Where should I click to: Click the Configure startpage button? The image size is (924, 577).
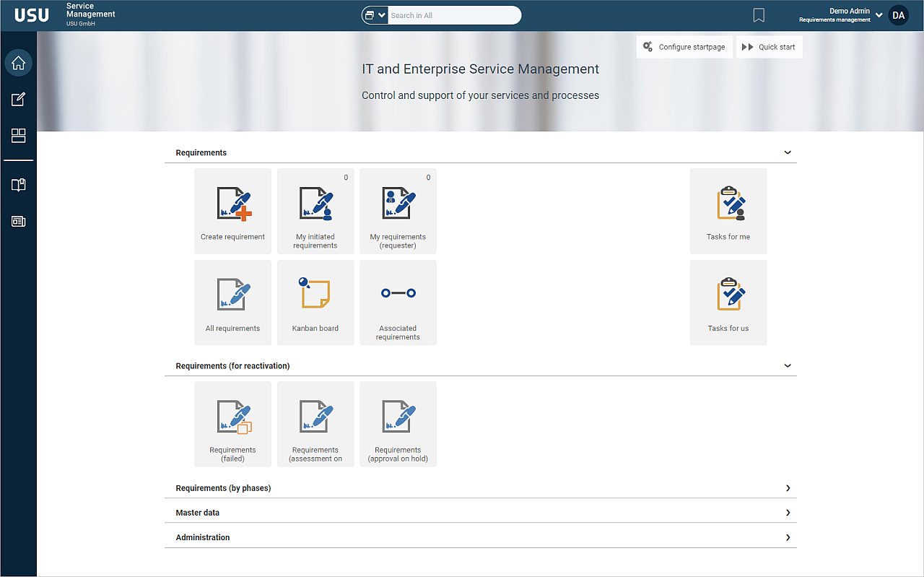684,47
